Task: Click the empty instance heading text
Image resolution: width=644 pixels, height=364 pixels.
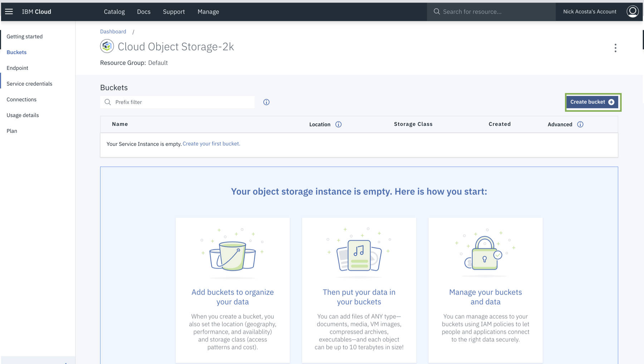Action: (x=359, y=191)
